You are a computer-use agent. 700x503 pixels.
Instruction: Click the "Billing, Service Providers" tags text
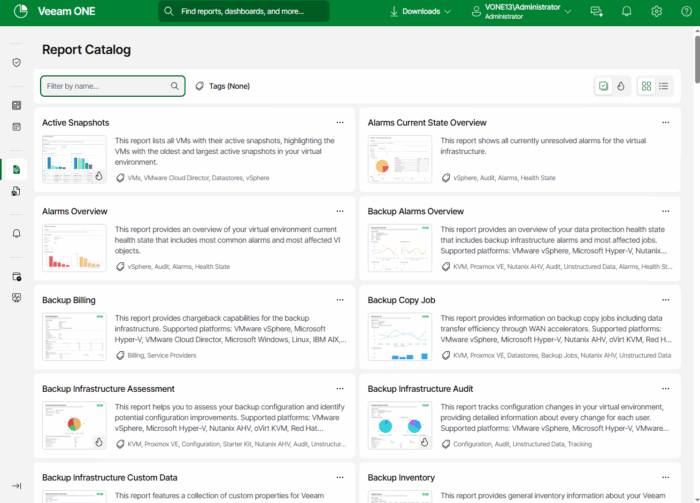click(x=162, y=356)
